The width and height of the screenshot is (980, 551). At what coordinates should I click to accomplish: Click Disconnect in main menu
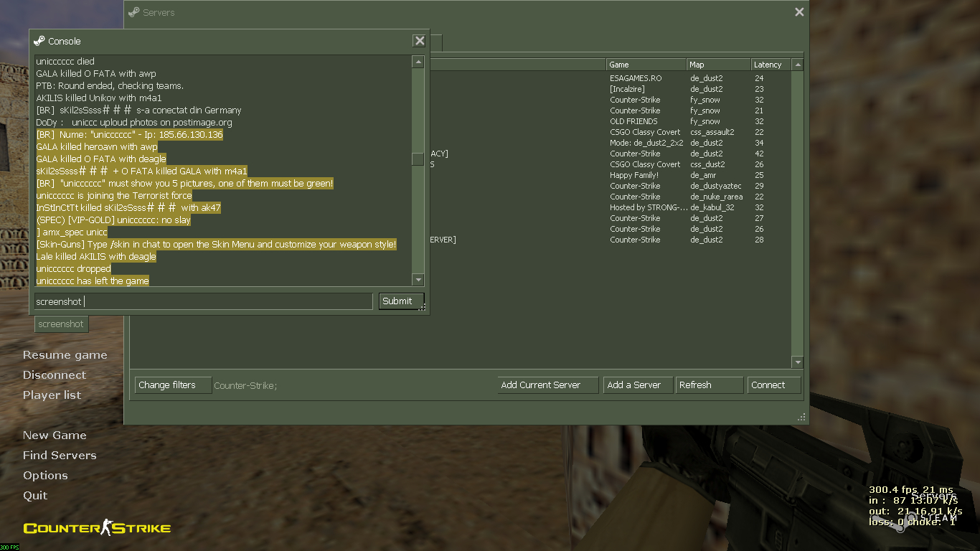54,375
